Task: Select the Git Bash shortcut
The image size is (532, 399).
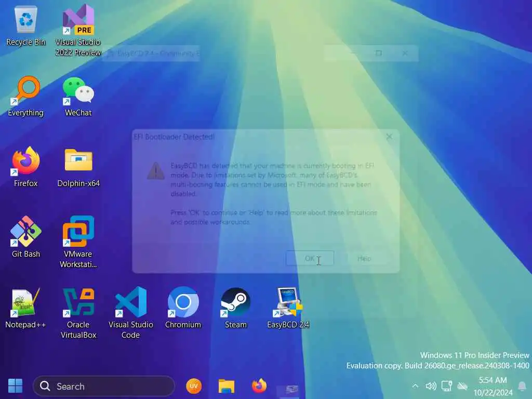Action: click(26, 237)
